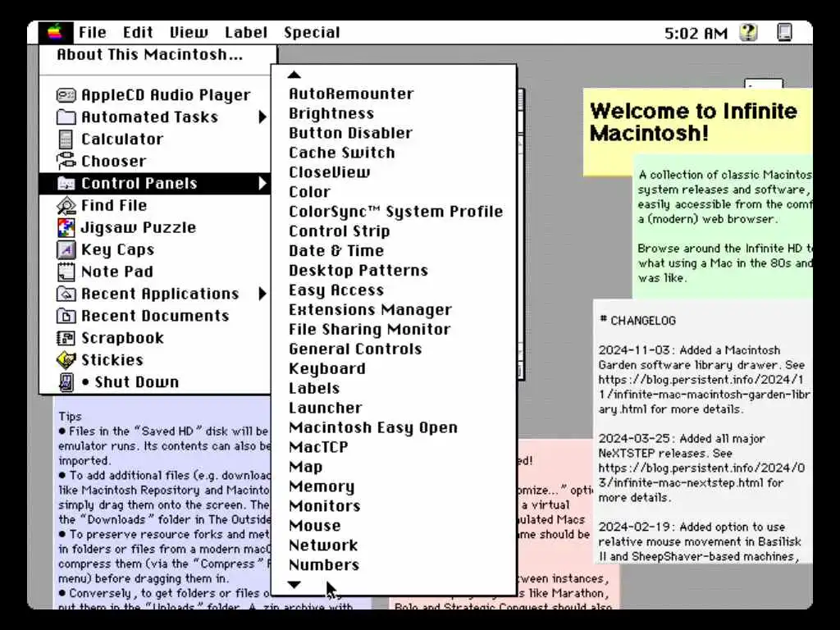Click the Recent Documents folder icon
Screen dimensions: 840x630
pyautogui.click(x=66, y=316)
